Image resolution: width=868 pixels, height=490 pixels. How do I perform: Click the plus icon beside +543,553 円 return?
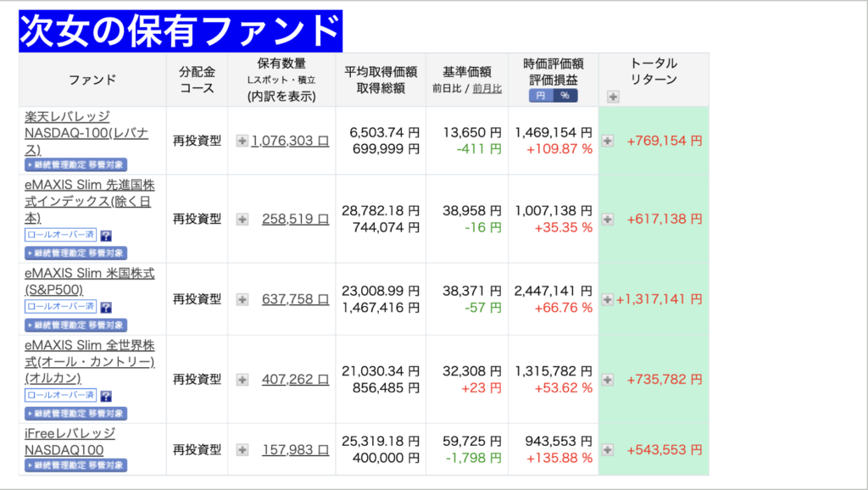click(608, 449)
